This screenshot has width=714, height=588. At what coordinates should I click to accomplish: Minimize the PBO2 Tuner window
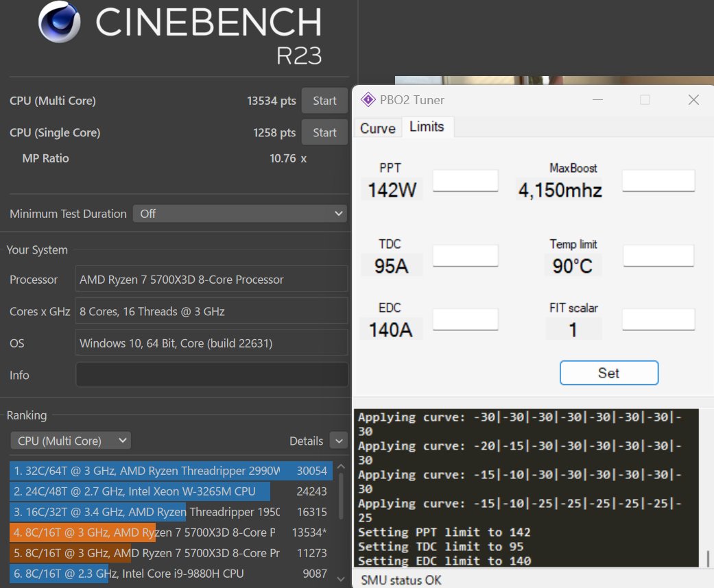[x=597, y=99]
